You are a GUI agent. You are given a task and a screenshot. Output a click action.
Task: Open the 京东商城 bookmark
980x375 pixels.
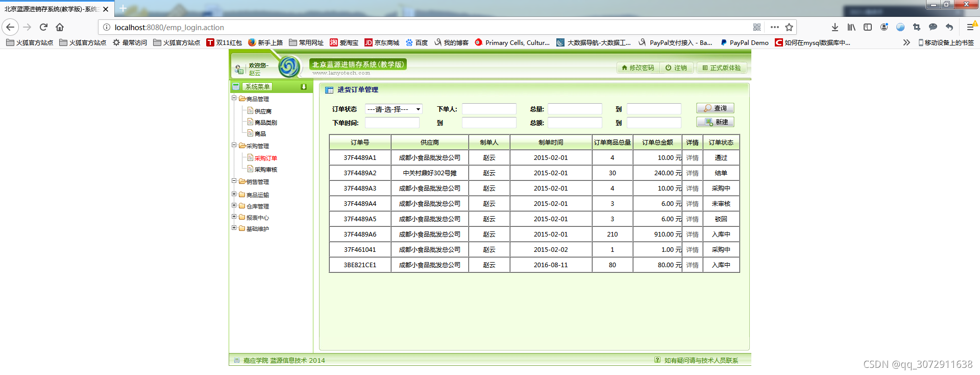[x=382, y=42]
